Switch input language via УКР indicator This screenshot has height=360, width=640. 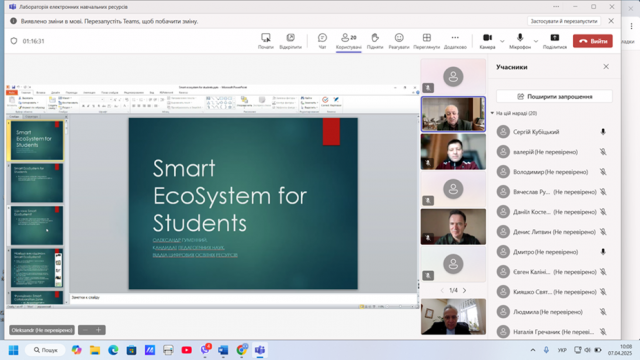click(x=562, y=350)
